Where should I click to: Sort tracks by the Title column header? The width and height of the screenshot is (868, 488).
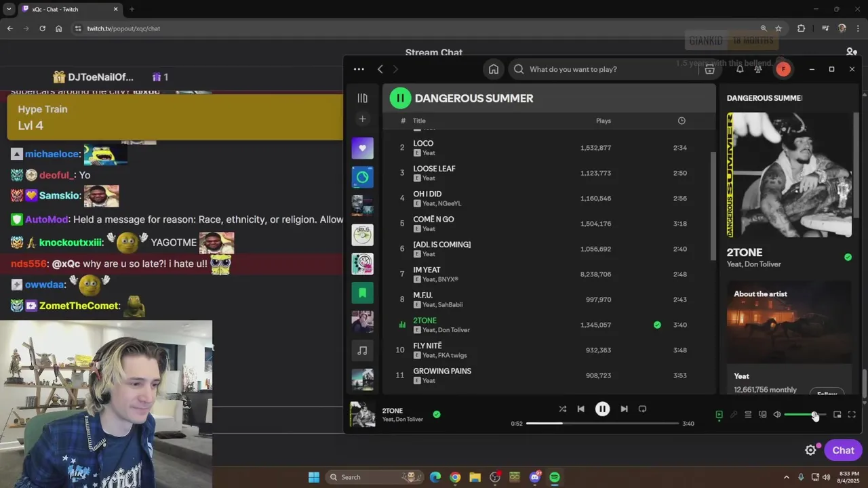point(419,121)
